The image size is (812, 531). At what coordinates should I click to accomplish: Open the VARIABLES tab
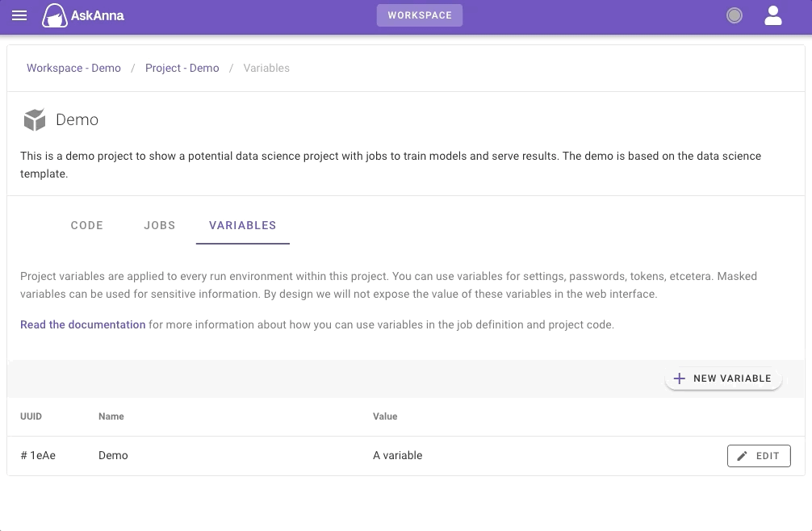click(242, 225)
